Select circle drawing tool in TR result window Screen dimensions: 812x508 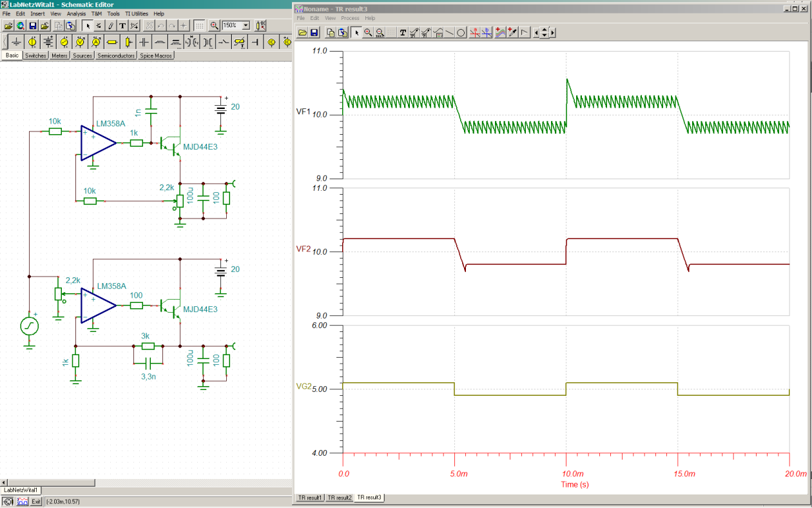(461, 32)
